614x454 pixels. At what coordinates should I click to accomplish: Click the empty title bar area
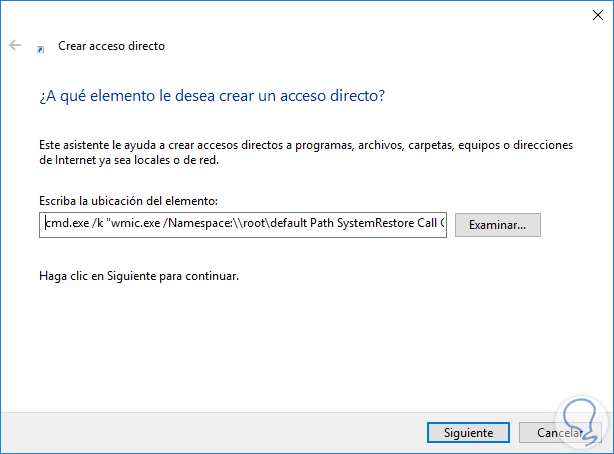(x=300, y=15)
